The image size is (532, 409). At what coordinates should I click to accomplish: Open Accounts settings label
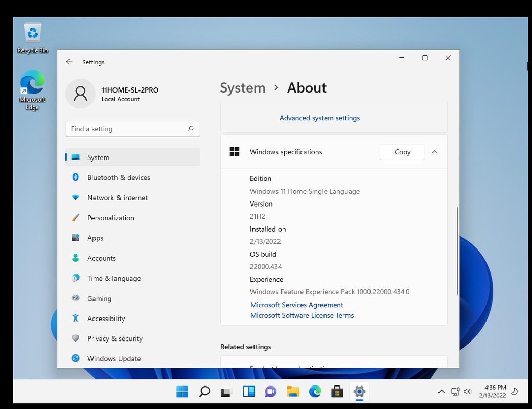coord(102,258)
